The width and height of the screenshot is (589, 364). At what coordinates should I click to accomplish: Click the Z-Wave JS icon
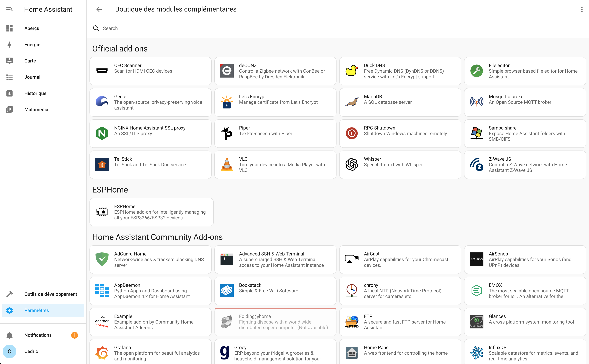pyautogui.click(x=476, y=164)
